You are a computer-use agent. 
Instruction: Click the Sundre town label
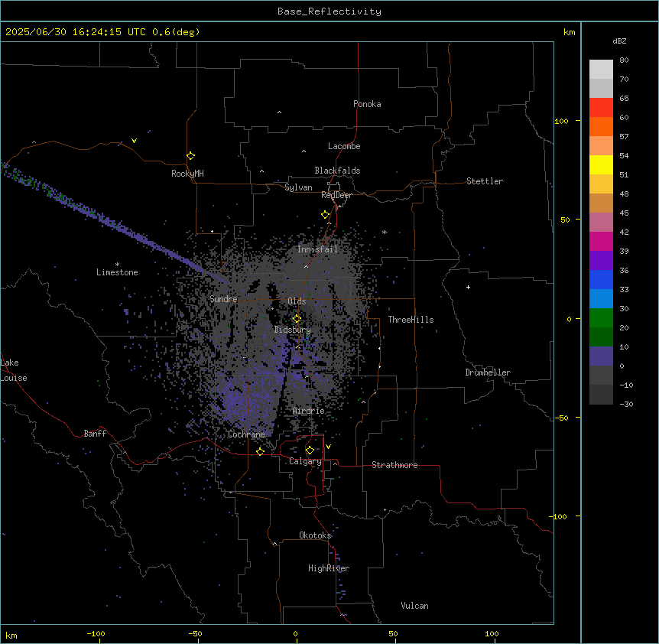223,299
